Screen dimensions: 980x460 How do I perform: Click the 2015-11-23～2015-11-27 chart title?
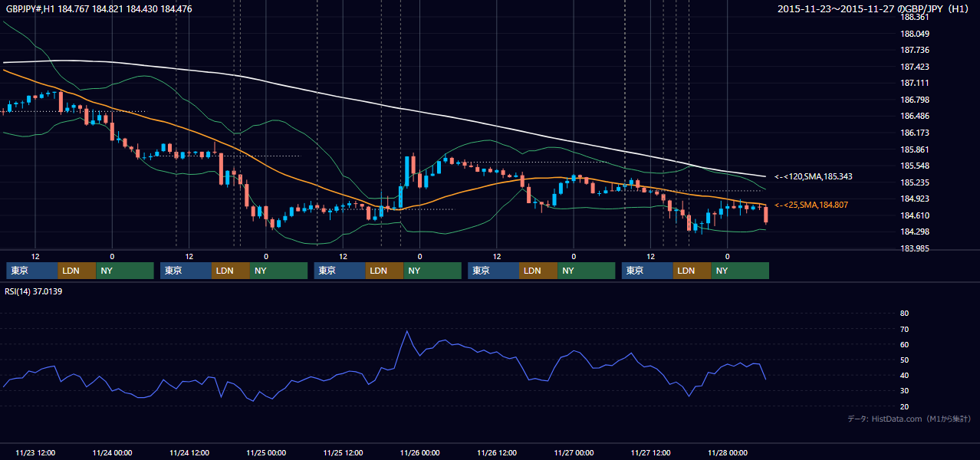[873, 9]
